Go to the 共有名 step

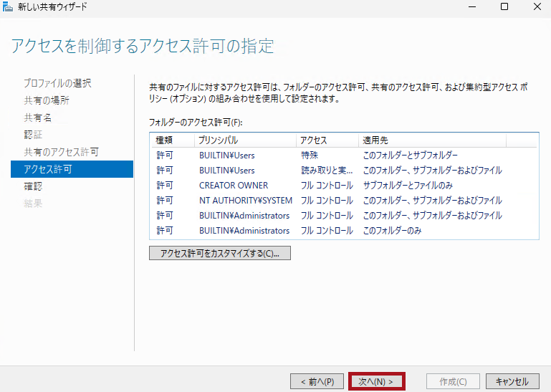(x=37, y=118)
